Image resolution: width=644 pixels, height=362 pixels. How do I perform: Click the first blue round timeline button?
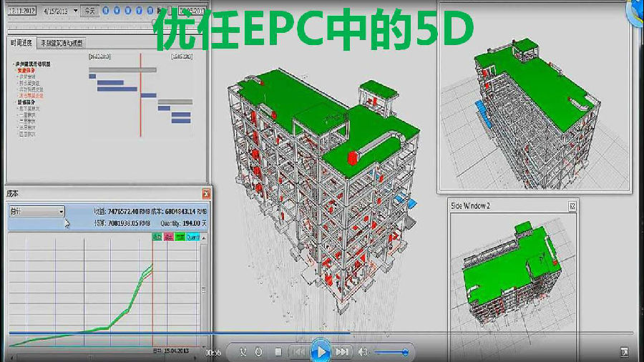(x=106, y=10)
